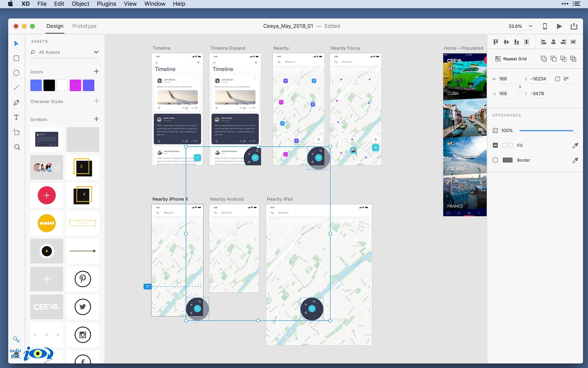Select the Select arrow tool
Screen dimensions: 588x368
point(16,43)
